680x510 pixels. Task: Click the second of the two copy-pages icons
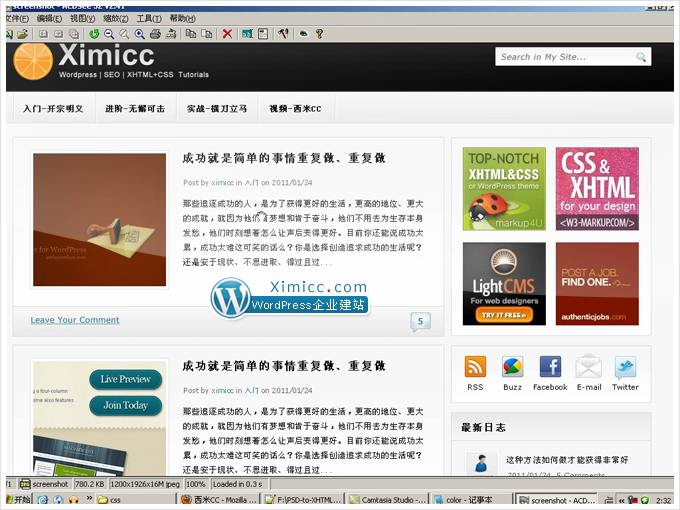tap(206, 34)
